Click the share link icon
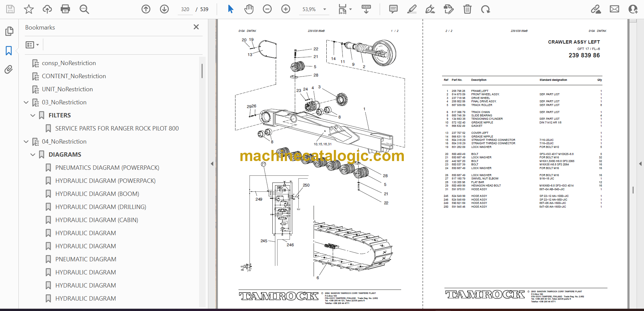Image resolution: width=644 pixels, height=311 pixels. tap(596, 9)
